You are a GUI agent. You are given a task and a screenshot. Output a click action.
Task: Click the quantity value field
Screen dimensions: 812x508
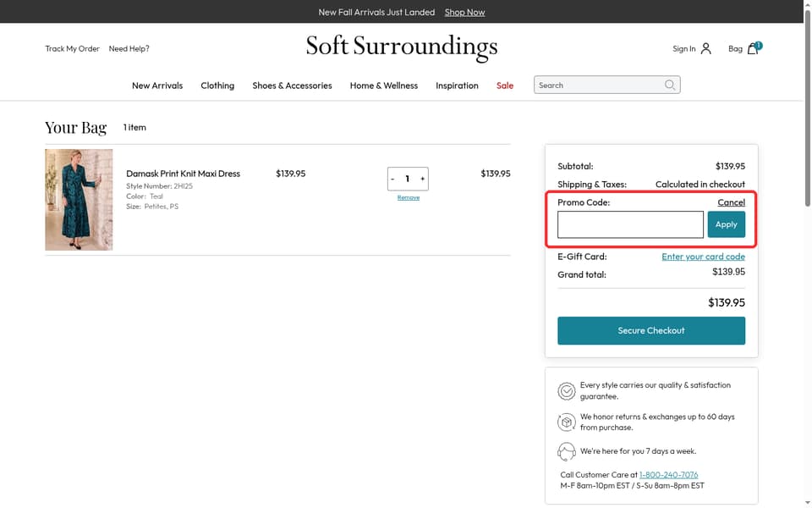pyautogui.click(x=408, y=179)
